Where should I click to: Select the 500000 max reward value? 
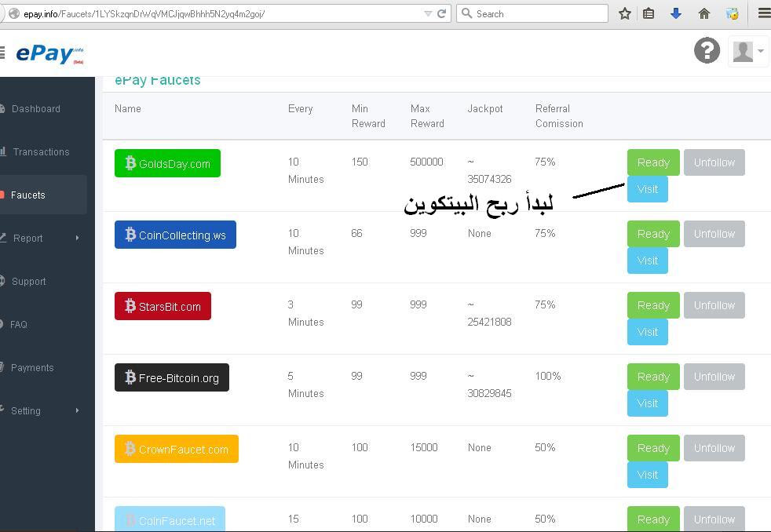[426, 162]
